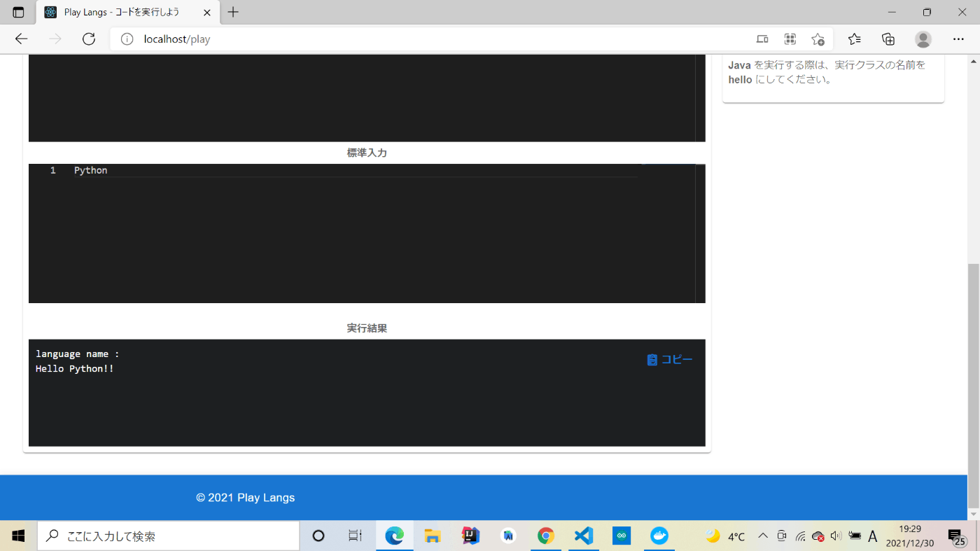The height and width of the screenshot is (551, 980).
Task: Click the 標準入力 heading text
Action: coord(367,153)
